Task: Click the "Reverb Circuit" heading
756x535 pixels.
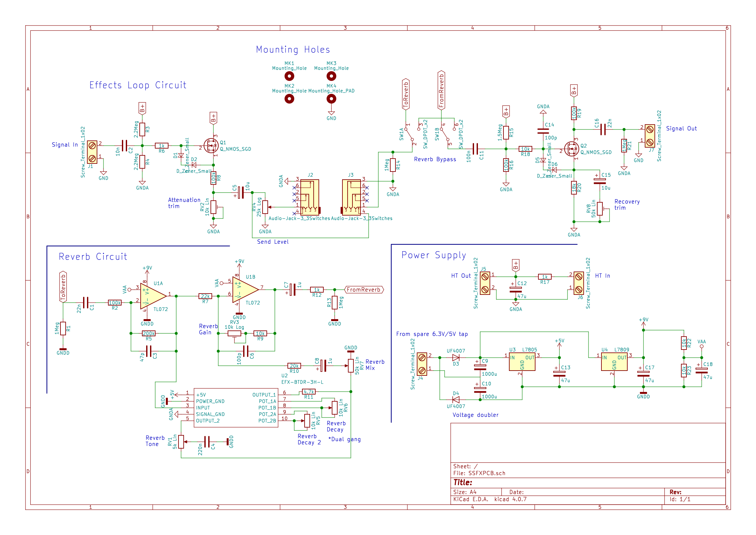Action: click(93, 256)
